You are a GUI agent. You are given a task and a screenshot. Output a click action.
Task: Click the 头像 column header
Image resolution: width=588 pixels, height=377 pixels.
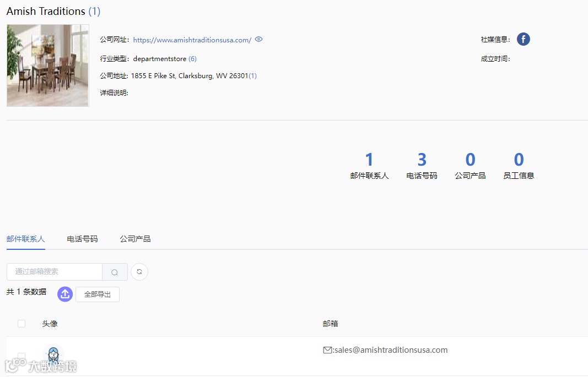tap(50, 324)
